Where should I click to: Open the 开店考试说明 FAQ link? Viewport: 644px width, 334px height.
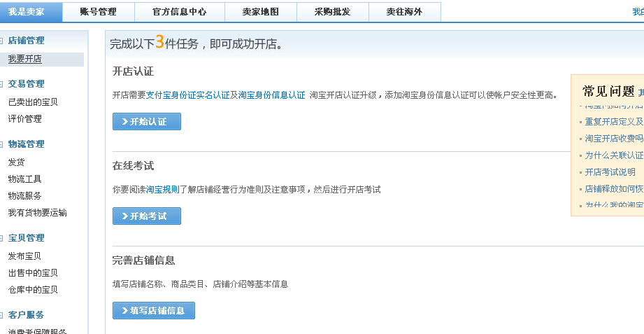[x=610, y=172]
